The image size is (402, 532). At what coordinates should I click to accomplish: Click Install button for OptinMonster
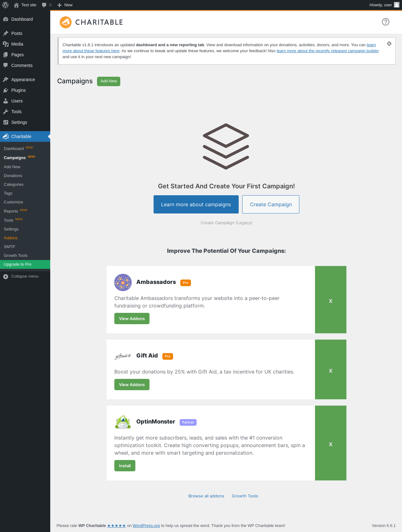[x=125, y=466]
